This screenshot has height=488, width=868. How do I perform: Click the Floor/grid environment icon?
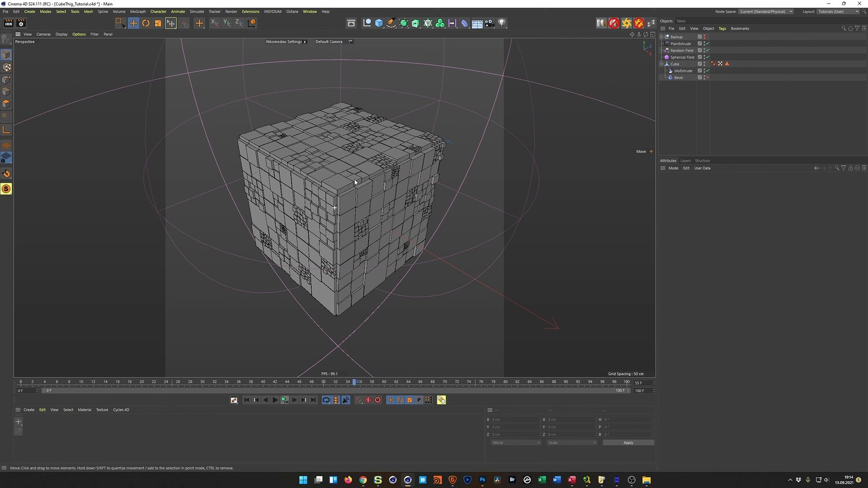(x=477, y=23)
